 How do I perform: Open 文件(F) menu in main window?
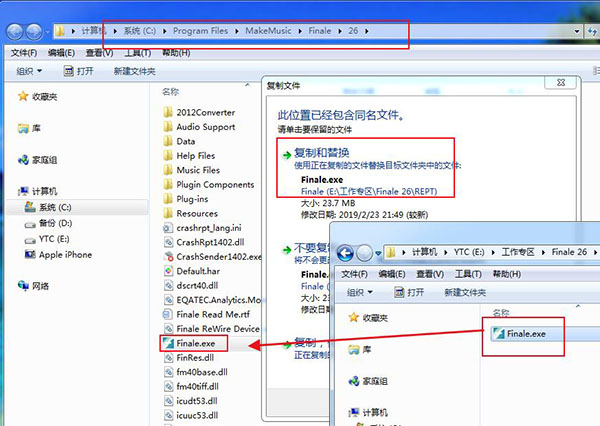(x=24, y=53)
